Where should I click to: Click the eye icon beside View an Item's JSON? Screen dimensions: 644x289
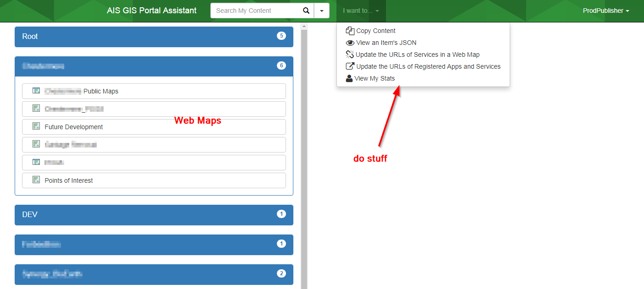(350, 43)
